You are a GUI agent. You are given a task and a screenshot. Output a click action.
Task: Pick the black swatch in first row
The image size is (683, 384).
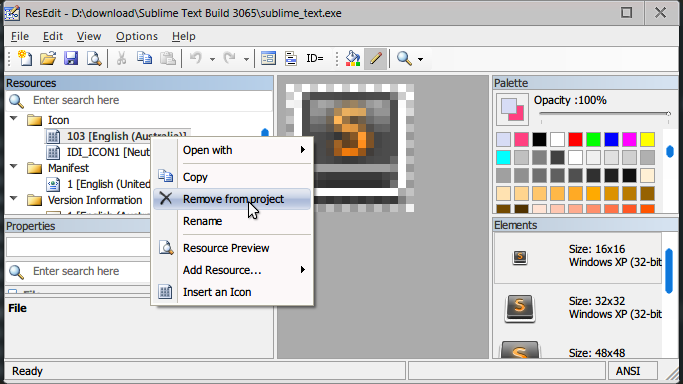click(x=539, y=139)
